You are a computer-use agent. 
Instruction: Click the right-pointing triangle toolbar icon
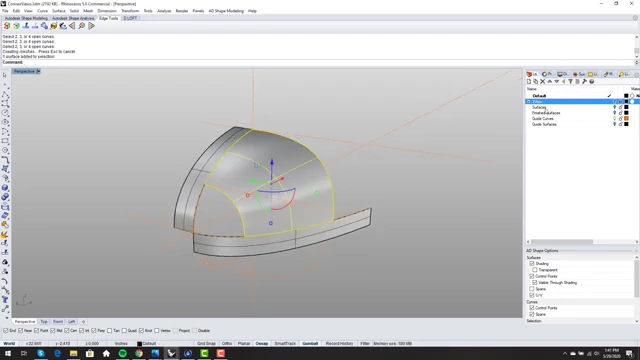(x=91, y=26)
